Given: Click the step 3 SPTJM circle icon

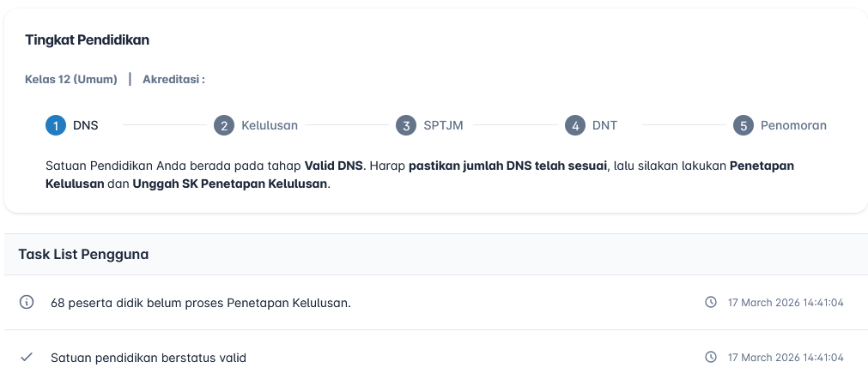Looking at the screenshot, I should pyautogui.click(x=406, y=125).
